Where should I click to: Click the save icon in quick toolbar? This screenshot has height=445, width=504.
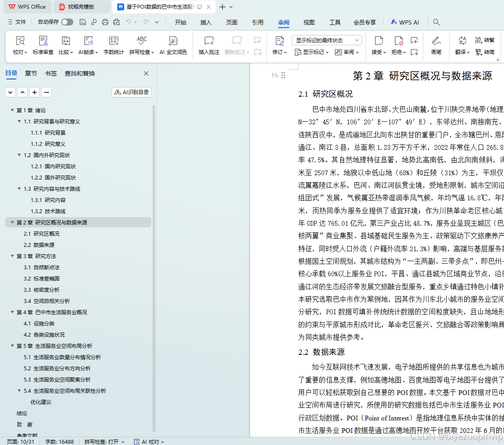[x=83, y=22]
